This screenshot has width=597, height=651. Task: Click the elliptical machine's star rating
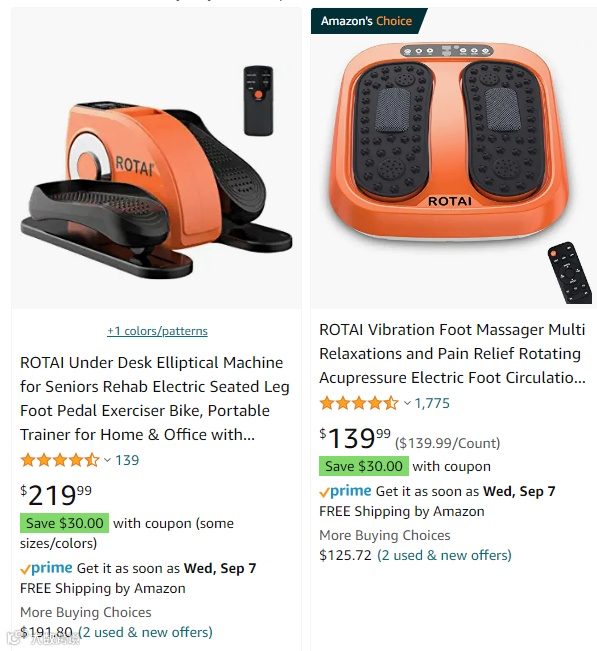(x=60, y=460)
